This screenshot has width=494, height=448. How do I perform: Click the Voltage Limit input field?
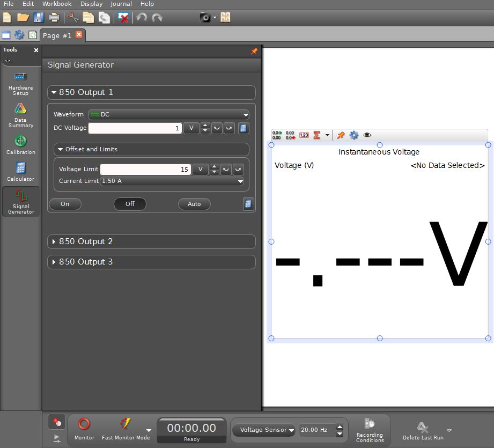[x=145, y=170]
